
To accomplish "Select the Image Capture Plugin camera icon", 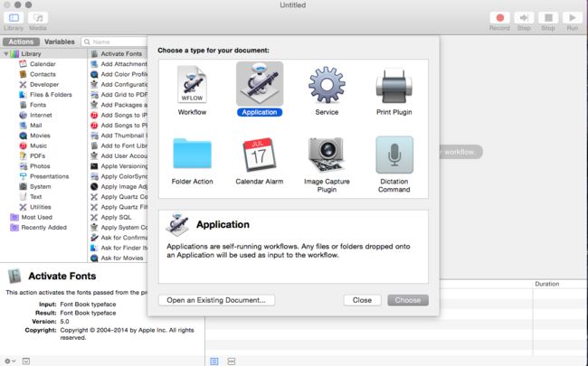I will pos(327,155).
